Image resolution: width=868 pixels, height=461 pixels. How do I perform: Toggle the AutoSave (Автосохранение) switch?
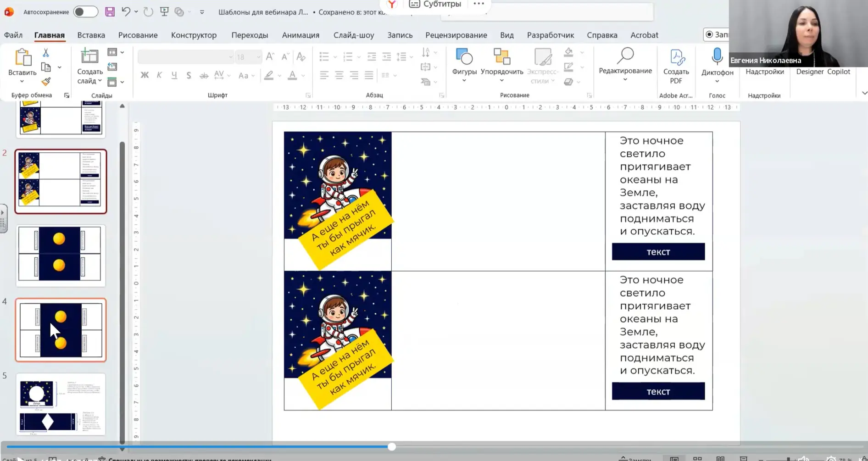[x=85, y=12]
